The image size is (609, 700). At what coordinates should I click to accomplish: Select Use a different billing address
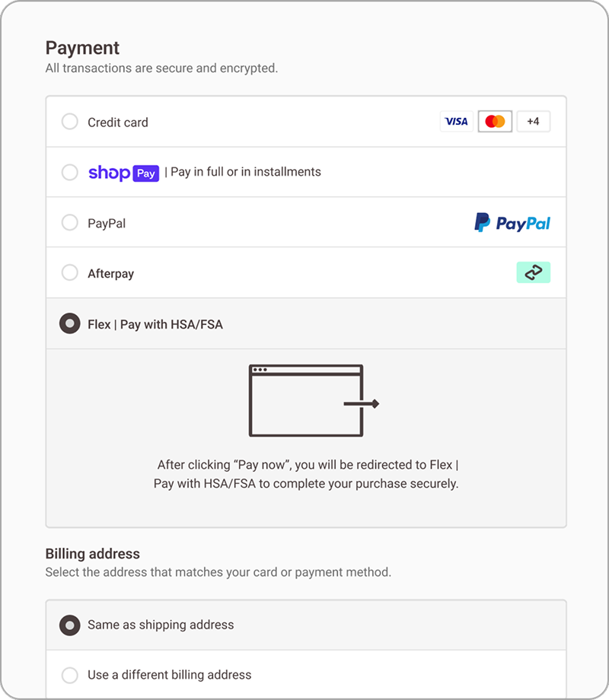(x=70, y=675)
